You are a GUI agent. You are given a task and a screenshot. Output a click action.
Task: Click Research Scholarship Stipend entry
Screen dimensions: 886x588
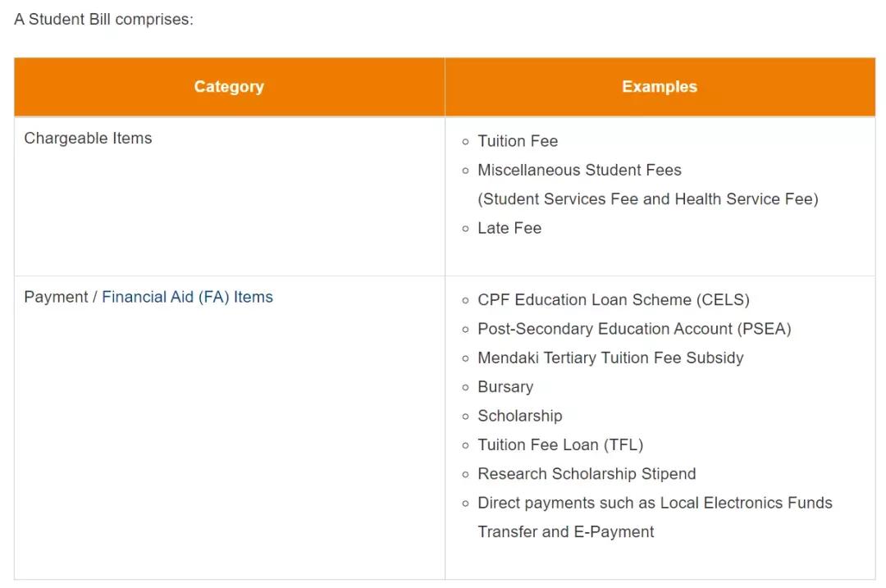(x=587, y=474)
